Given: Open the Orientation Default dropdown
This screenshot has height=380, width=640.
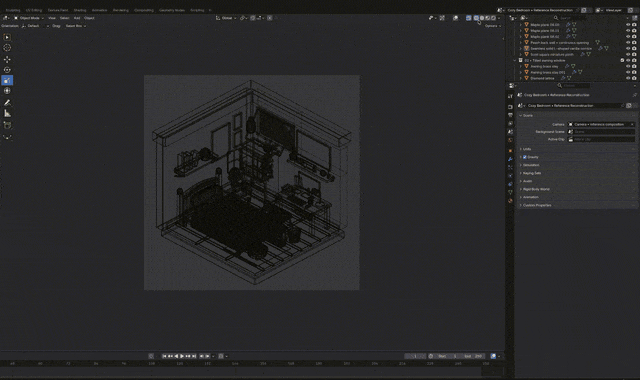Looking at the screenshot, I should coord(35,26).
